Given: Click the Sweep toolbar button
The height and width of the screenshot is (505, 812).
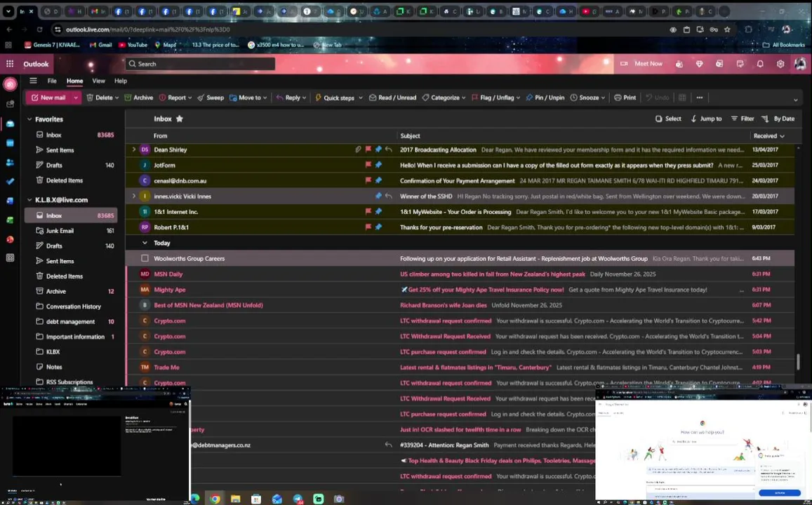Looking at the screenshot, I should [211, 97].
